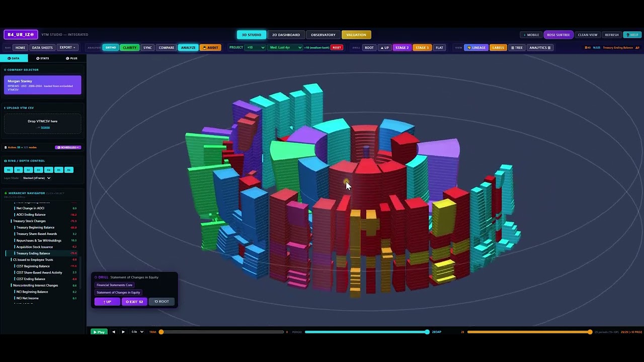Viewport: 644px width, 362px height.
Task: Switch to Mobile layout
Action: click(x=531, y=35)
